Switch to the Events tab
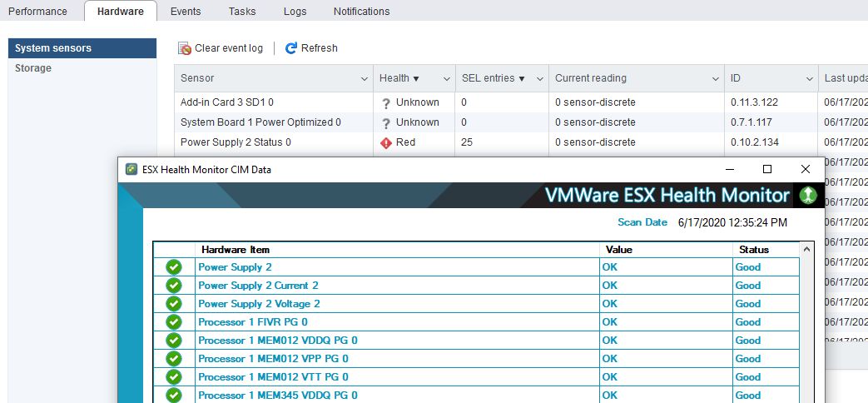The image size is (868, 403). [186, 11]
